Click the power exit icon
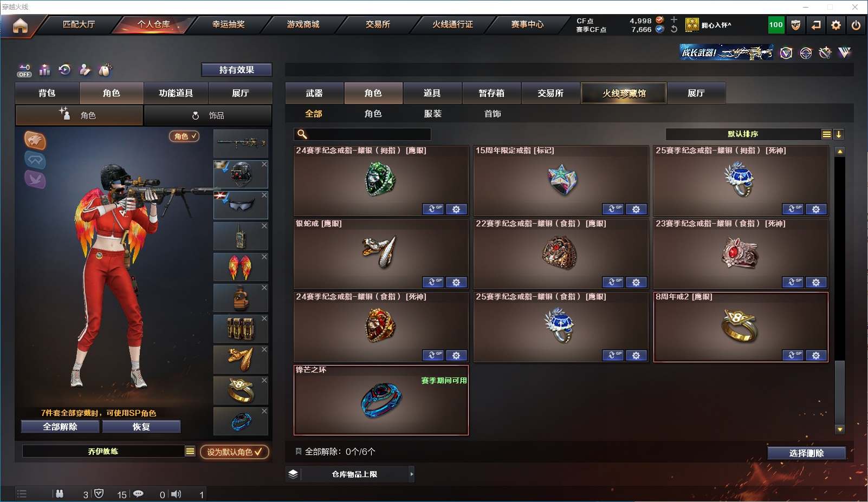The image size is (868, 502). coord(856,25)
